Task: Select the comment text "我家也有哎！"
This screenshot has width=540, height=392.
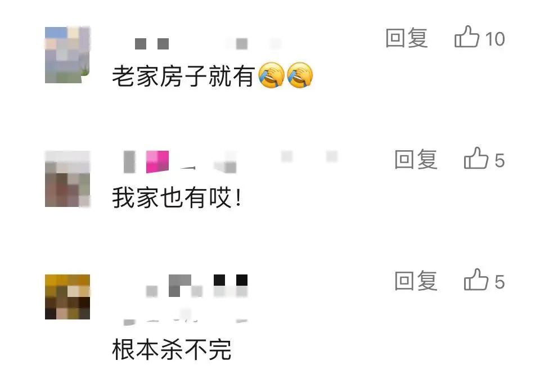Action: tap(177, 198)
